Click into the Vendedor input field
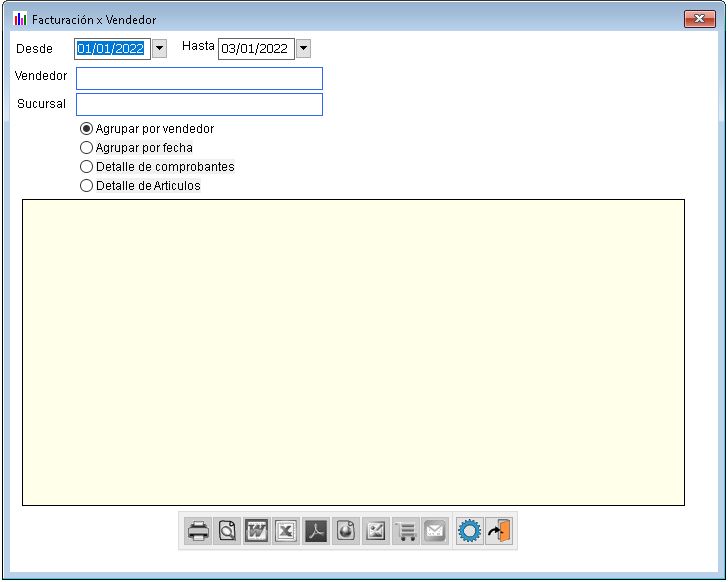728x582 pixels. coord(199,79)
